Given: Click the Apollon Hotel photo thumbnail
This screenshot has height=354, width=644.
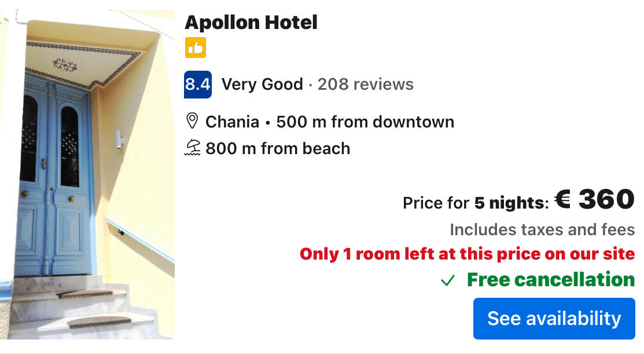Looking at the screenshot, I should (87, 174).
